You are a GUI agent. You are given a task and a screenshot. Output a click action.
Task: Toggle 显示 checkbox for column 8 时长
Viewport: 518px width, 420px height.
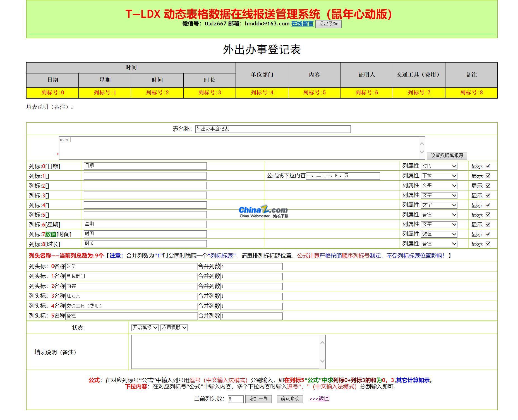[488, 244]
